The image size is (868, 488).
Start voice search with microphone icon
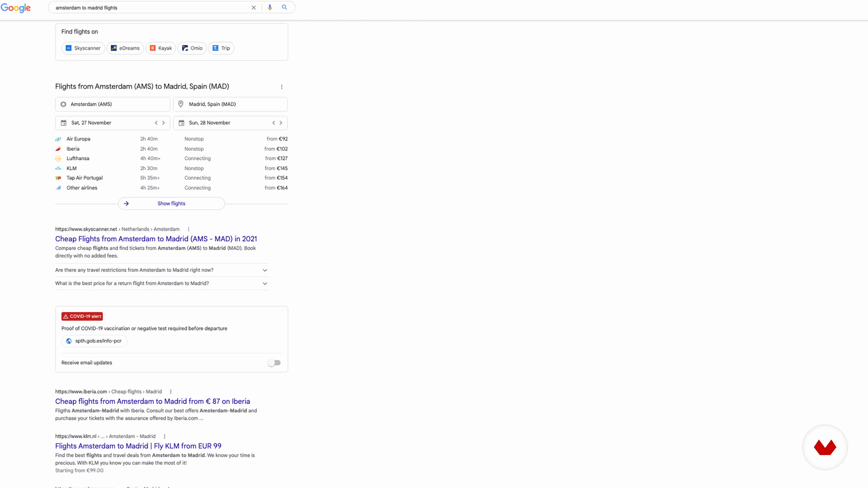pos(270,7)
